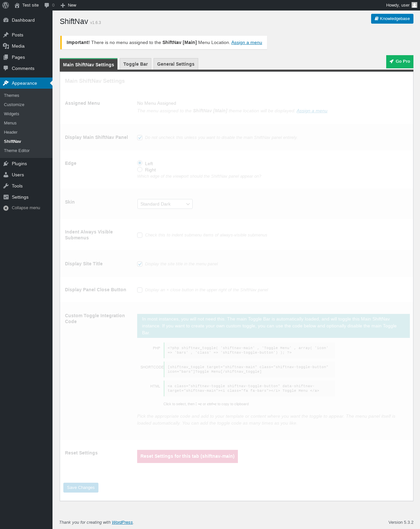This screenshot has width=420, height=529.
Task: Click the New content label
Action: click(x=72, y=5)
